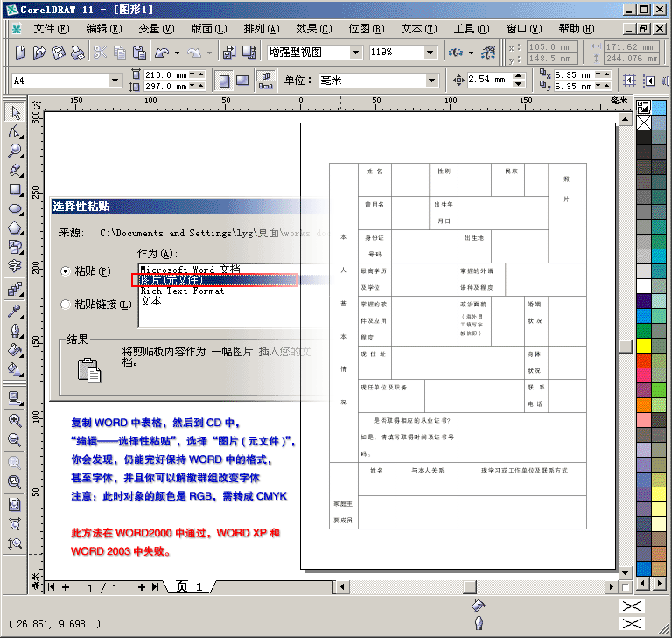Click the Copy icon
672x638 pixels.
[120, 53]
